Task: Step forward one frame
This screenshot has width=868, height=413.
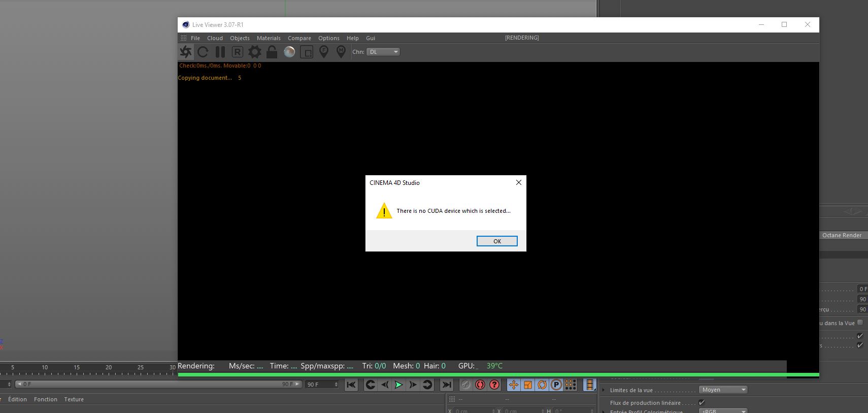Action: pyautogui.click(x=413, y=385)
